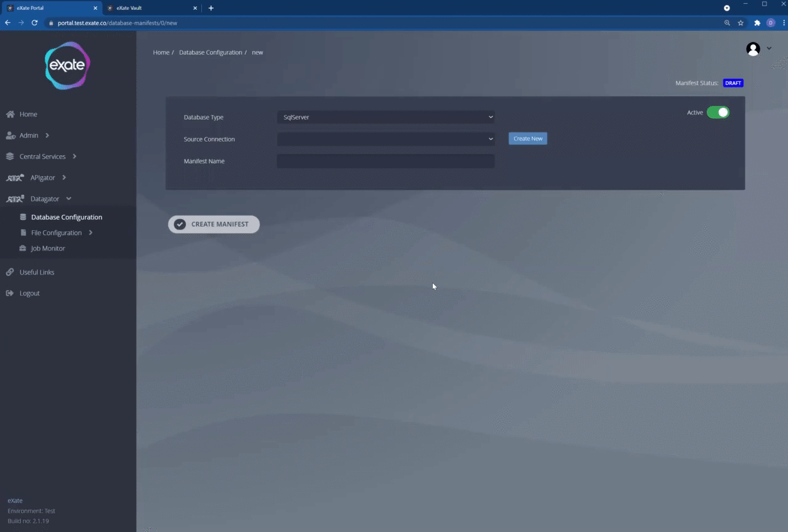Open Job Monitor in sidebar

48,248
